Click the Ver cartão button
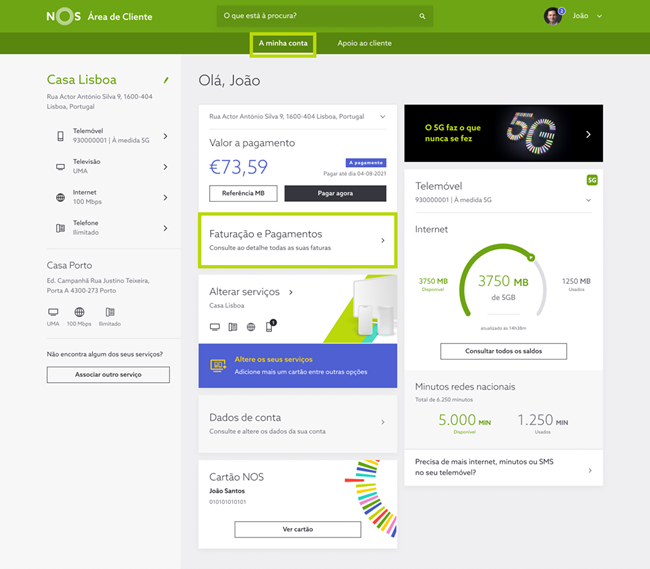 point(298,529)
